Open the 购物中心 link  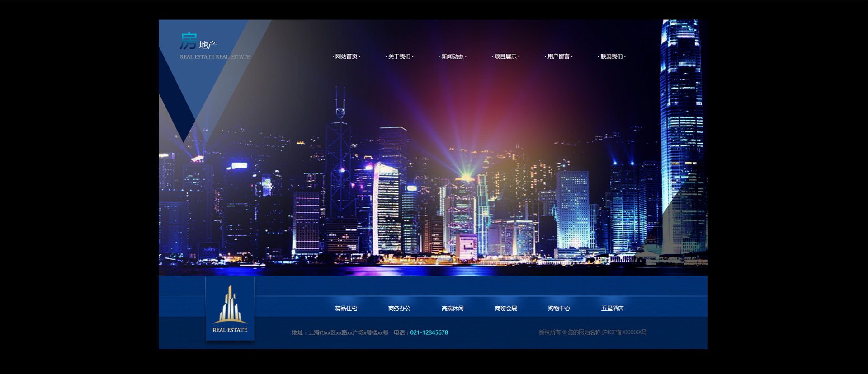point(559,309)
